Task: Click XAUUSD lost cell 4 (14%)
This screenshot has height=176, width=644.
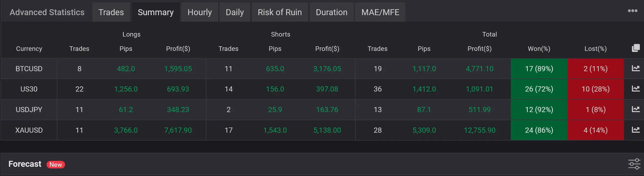Action: click(x=596, y=130)
